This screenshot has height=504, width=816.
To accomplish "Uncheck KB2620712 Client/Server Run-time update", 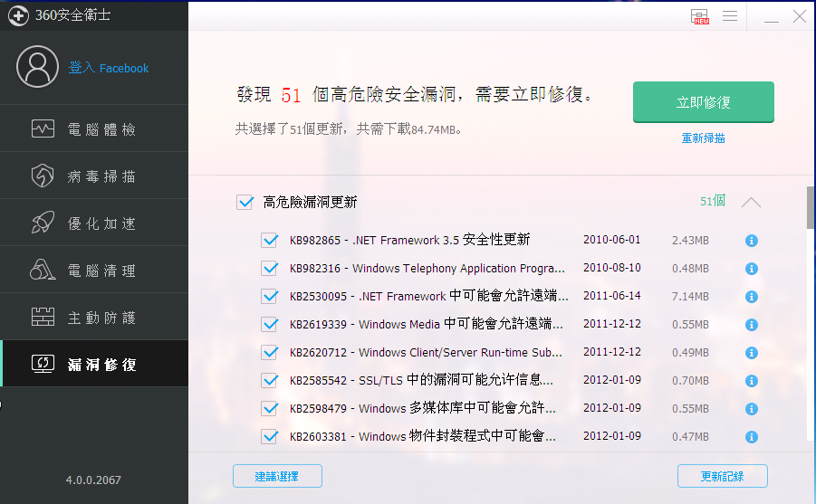I will coord(269,353).
